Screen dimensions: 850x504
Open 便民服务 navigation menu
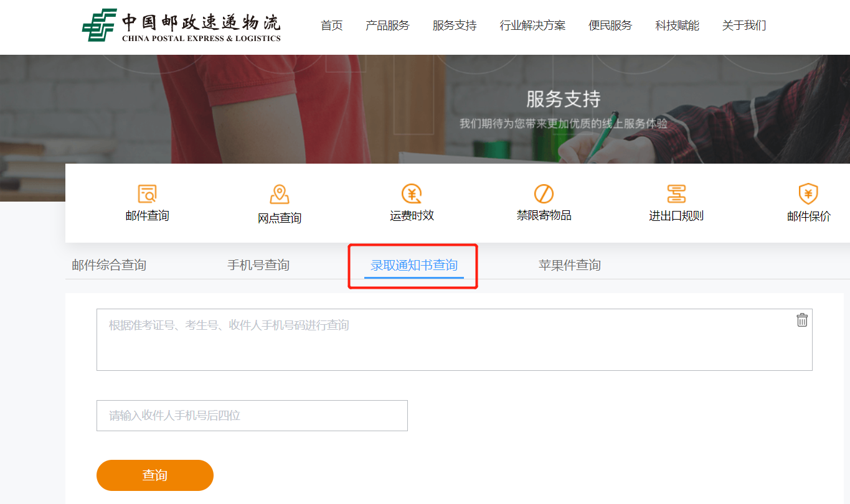610,26
